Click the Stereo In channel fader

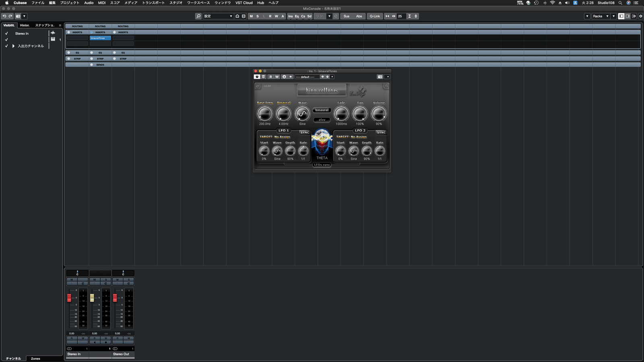[69, 298]
